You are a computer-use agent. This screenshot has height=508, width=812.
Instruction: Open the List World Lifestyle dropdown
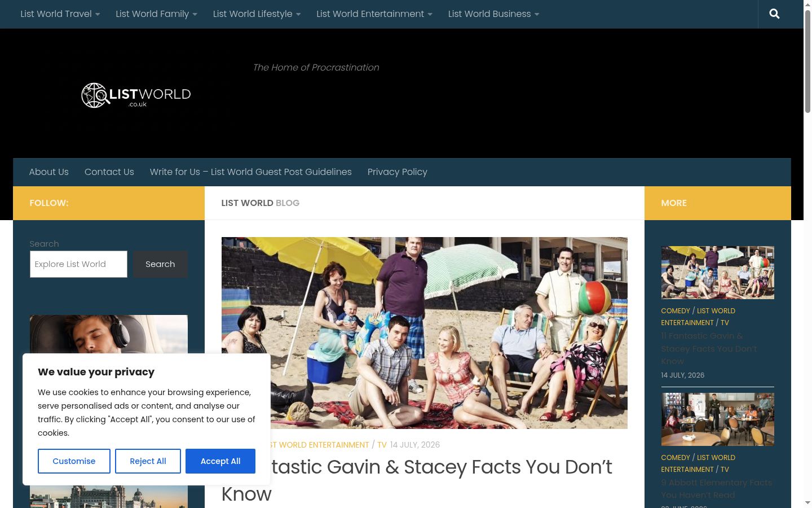(257, 14)
